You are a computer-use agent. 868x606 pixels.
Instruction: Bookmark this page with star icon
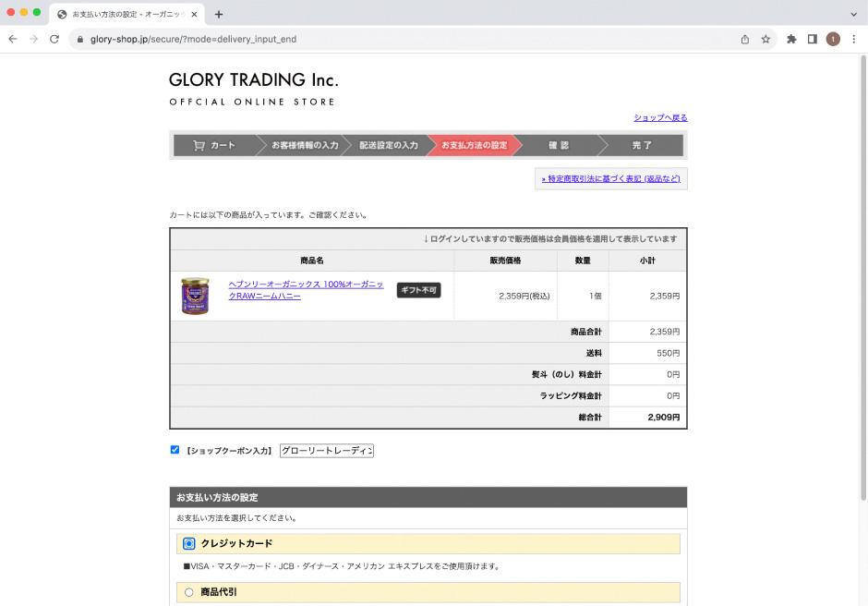(766, 39)
